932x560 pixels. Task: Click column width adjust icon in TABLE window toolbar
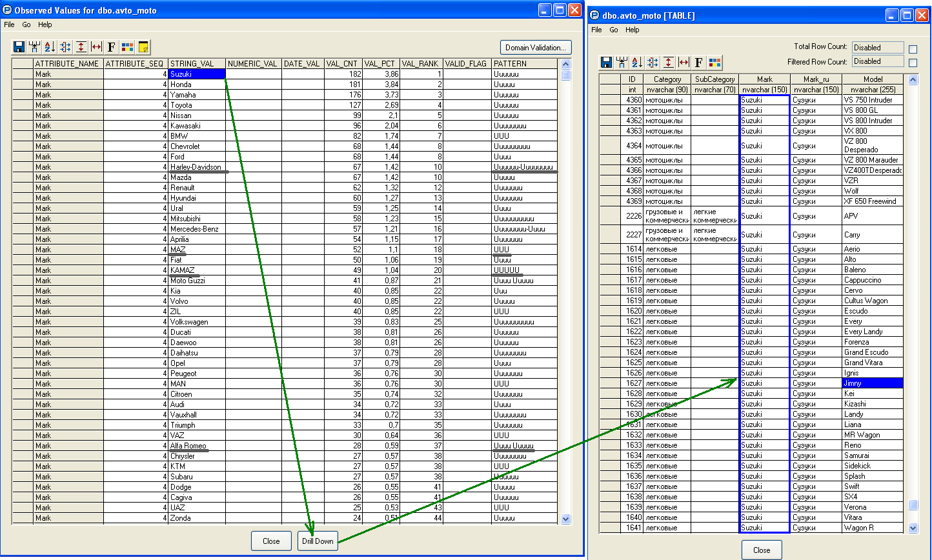point(684,63)
